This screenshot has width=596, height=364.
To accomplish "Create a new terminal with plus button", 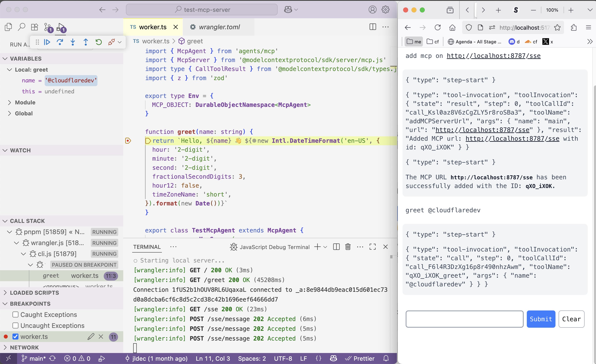I will click(317, 247).
